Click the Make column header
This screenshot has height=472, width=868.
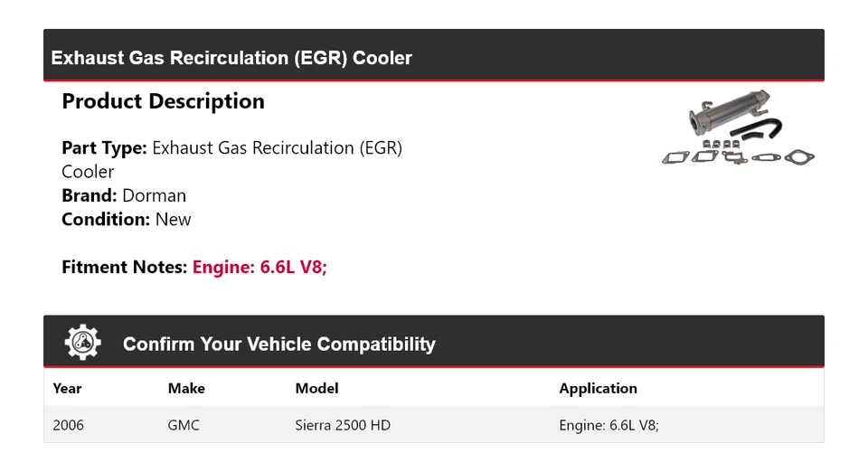click(186, 389)
